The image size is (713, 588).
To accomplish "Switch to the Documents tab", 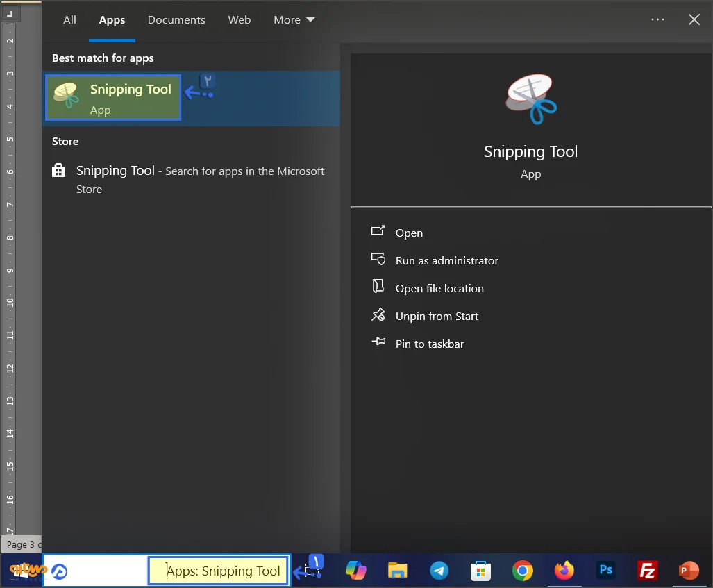I will click(176, 20).
